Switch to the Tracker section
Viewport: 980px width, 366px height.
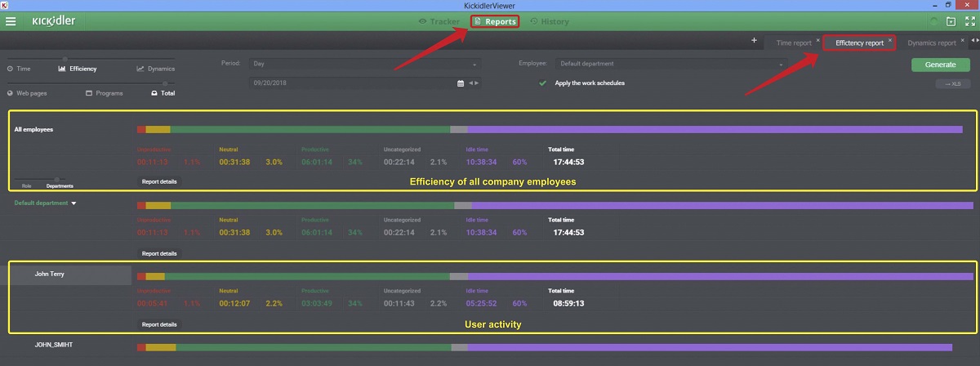coord(439,21)
